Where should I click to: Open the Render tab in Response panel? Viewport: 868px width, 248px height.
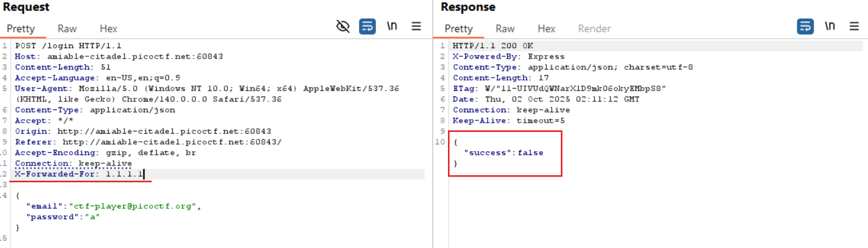[x=594, y=29]
